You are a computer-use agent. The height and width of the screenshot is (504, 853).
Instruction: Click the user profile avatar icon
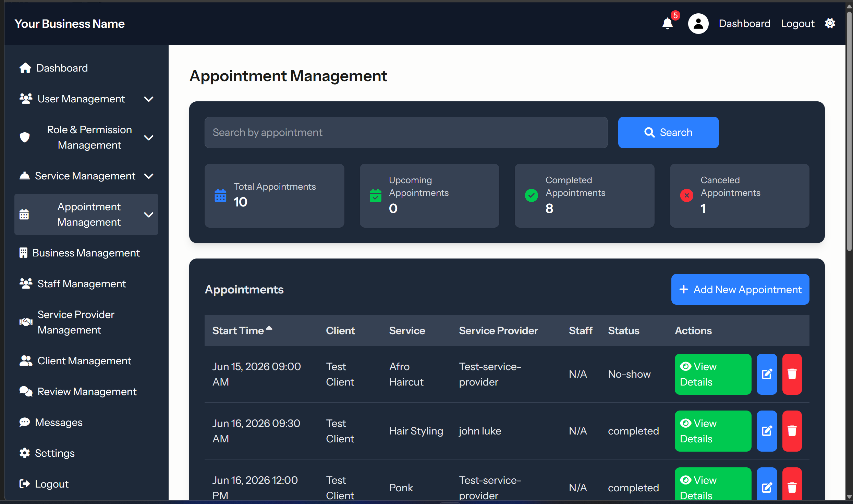click(x=698, y=24)
